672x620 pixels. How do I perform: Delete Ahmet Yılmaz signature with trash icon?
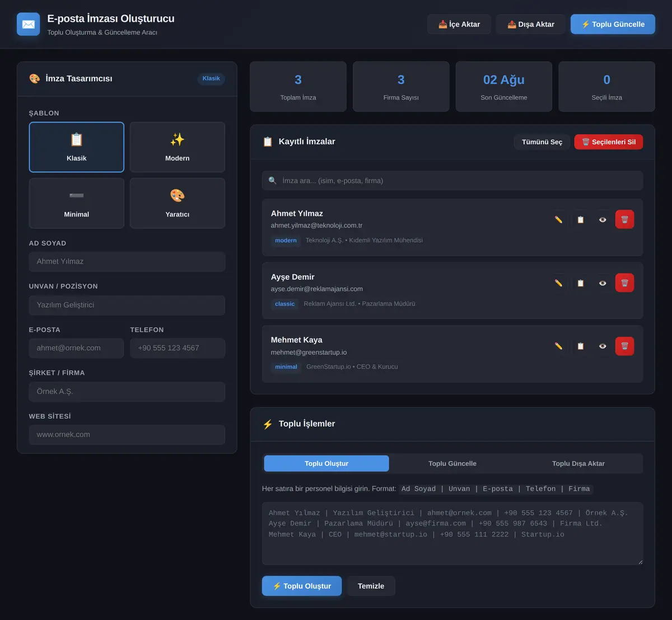coord(625,219)
